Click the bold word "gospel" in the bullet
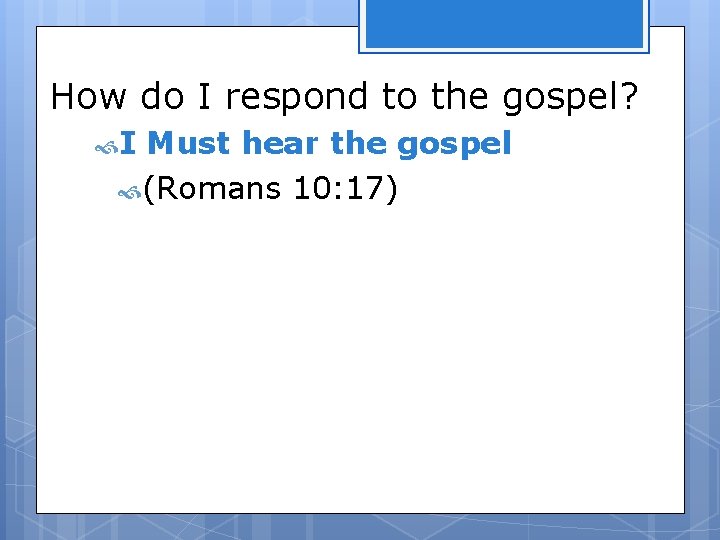 [454, 145]
